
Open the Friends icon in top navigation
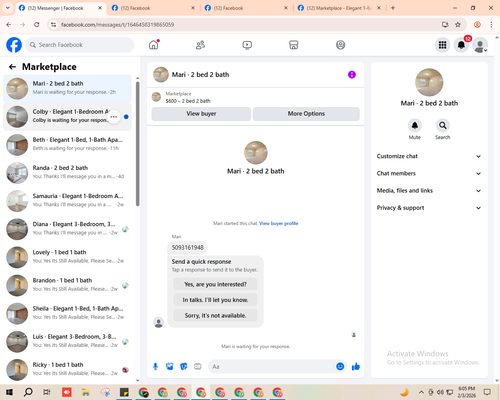click(x=200, y=45)
